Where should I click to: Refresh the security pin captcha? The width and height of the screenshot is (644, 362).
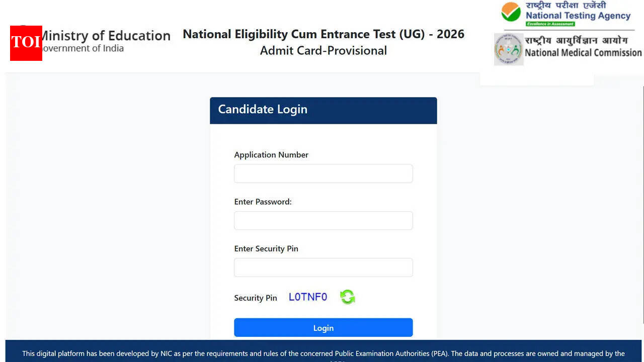(x=347, y=297)
